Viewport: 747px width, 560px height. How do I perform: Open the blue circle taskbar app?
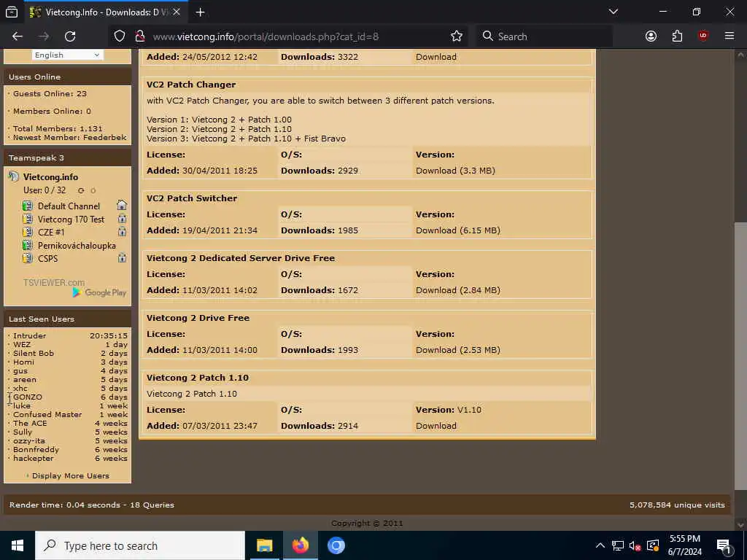[336, 545]
